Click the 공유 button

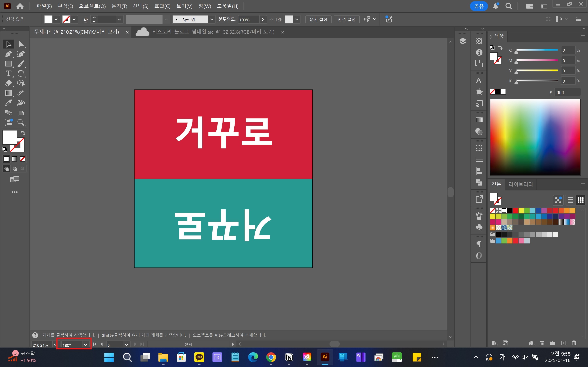tap(479, 6)
